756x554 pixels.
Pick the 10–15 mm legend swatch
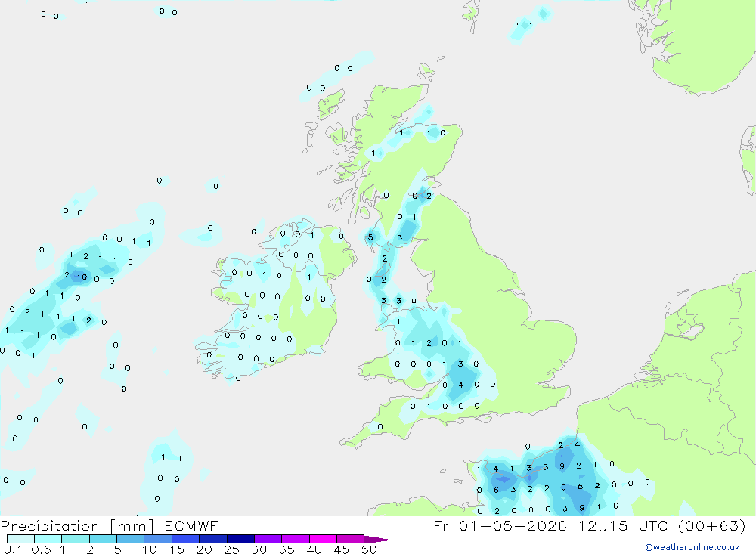158,539
